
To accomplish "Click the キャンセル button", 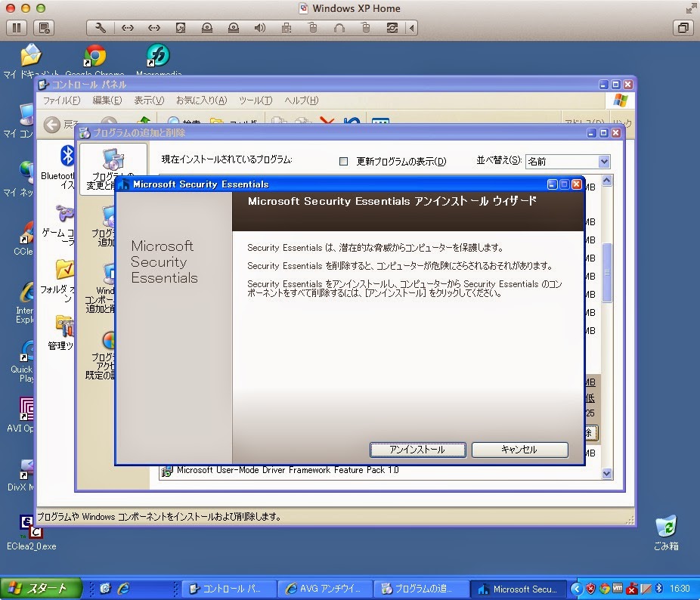I will (520, 450).
